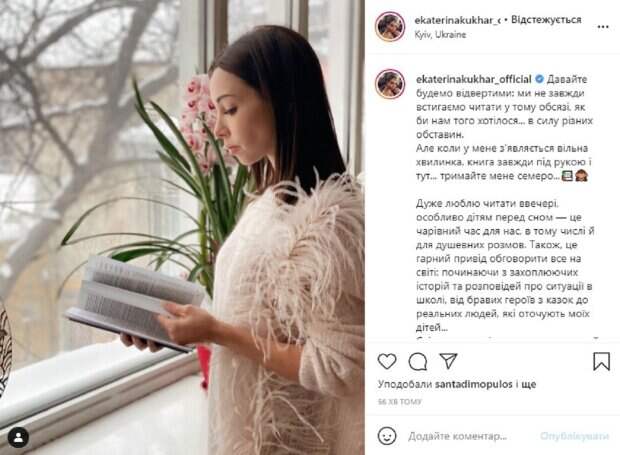
Task: Click the Опублікувати publish button
Action: tap(574, 436)
